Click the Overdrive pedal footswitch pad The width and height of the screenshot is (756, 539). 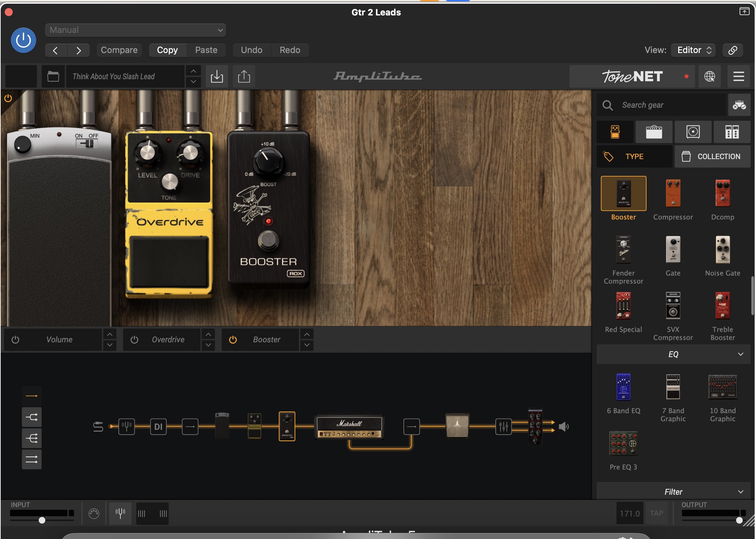tap(169, 262)
